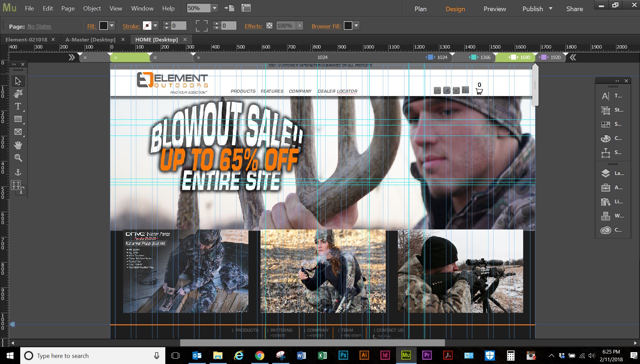Click the Effects checkerboard icon
Screen dimensions: 640x364
[x=269, y=26]
